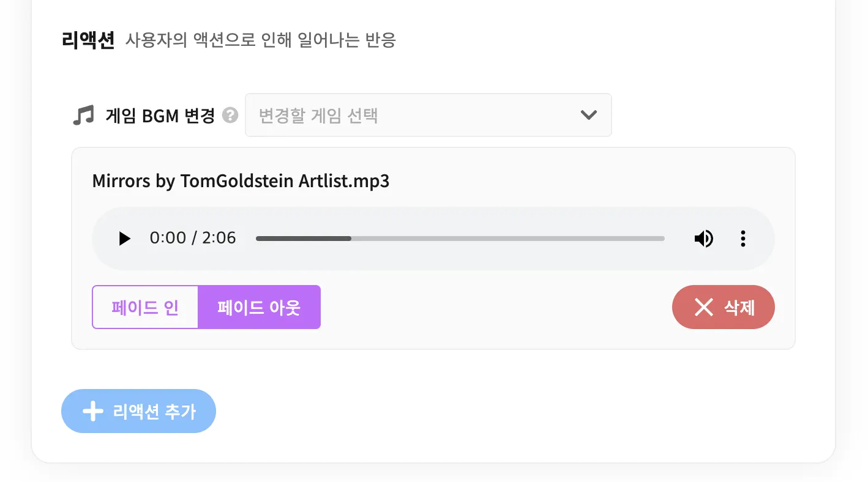This screenshot has width=868, height=482.
Task: Toggle the 페이드 아웃 option
Action: point(259,307)
